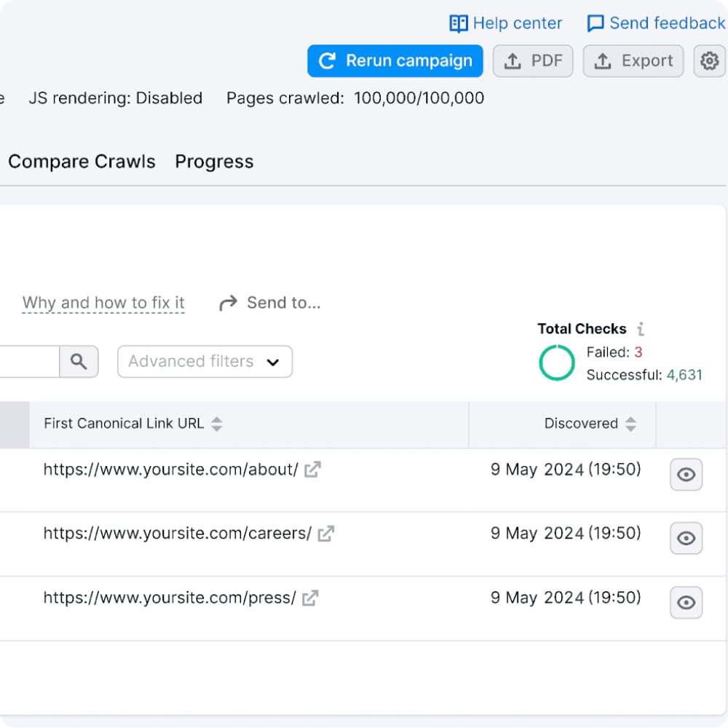The image size is (728, 728).
Task: Open the Progress tab
Action: [214, 162]
